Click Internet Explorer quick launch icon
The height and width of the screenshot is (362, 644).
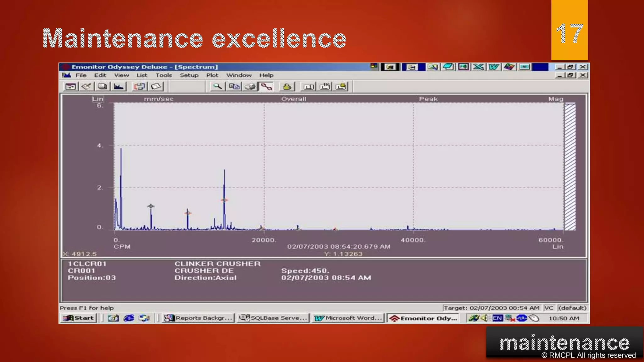pos(129,318)
